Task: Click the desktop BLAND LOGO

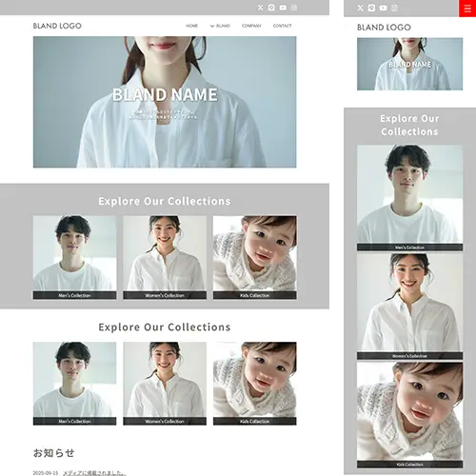Action: point(57,26)
